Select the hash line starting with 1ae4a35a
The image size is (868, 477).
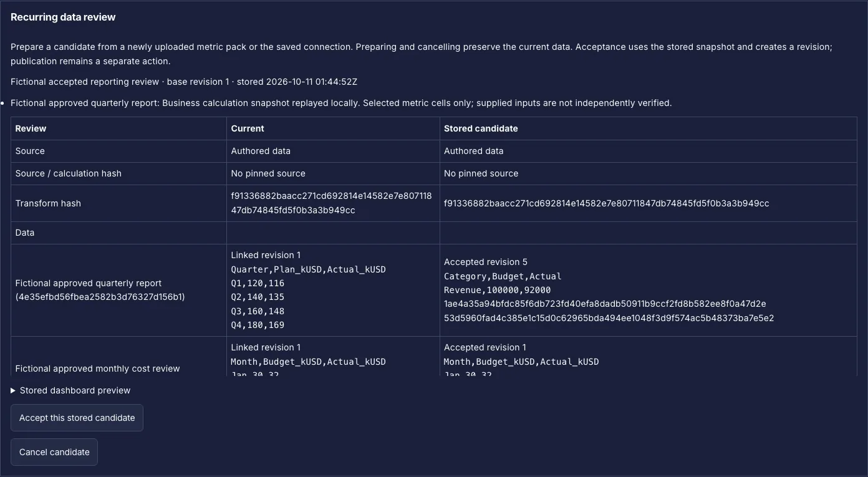(x=605, y=304)
